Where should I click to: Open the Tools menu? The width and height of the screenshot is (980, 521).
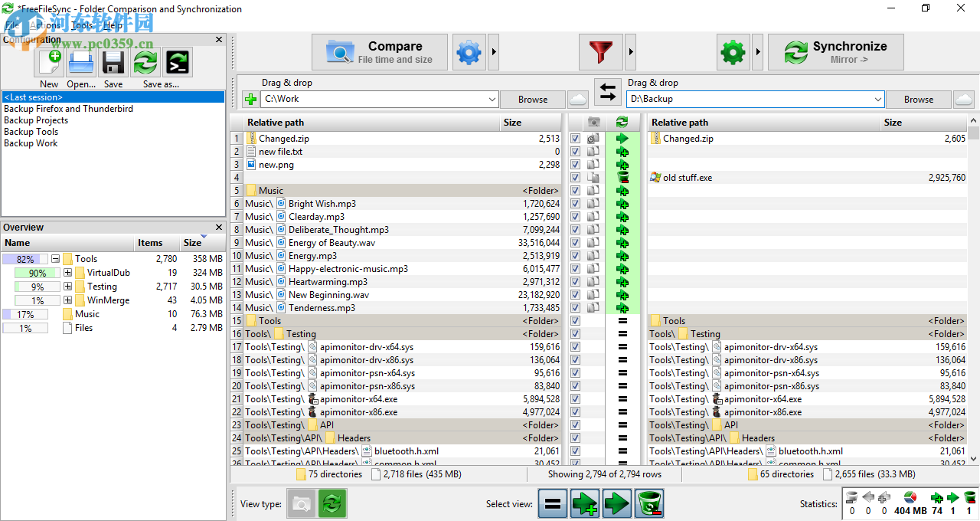pyautogui.click(x=83, y=25)
